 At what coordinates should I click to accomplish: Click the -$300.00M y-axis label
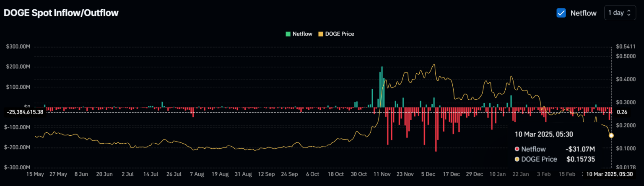point(18,168)
